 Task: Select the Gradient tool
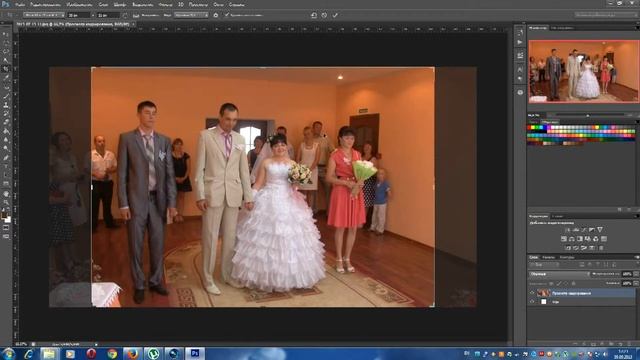coord(6,131)
